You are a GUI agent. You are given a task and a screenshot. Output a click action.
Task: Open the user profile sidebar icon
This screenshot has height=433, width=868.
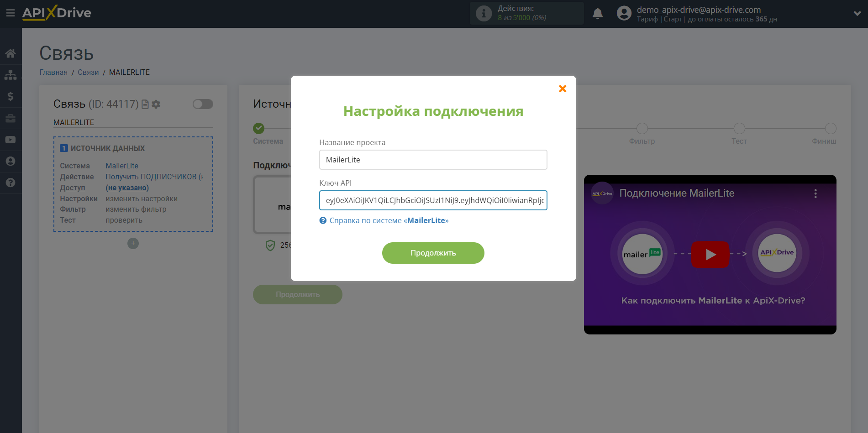click(x=11, y=161)
